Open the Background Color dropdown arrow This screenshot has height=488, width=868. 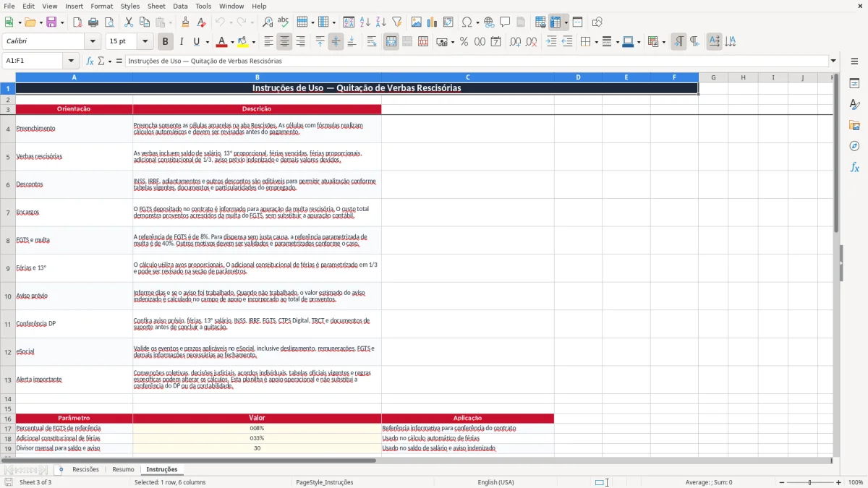coord(253,42)
